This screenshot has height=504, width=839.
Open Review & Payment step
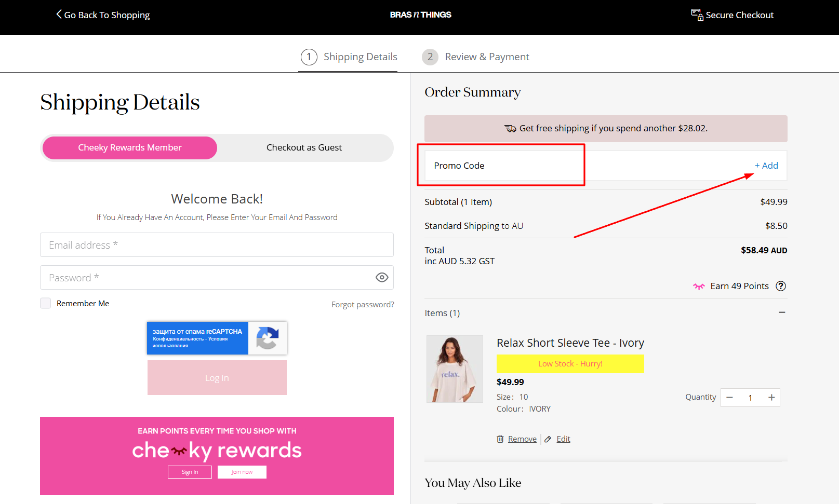click(475, 57)
